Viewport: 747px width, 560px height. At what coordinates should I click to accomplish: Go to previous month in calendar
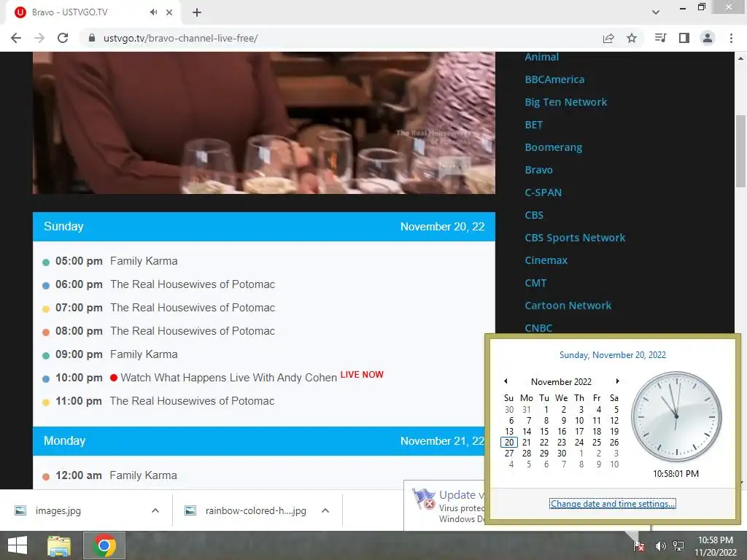506,381
